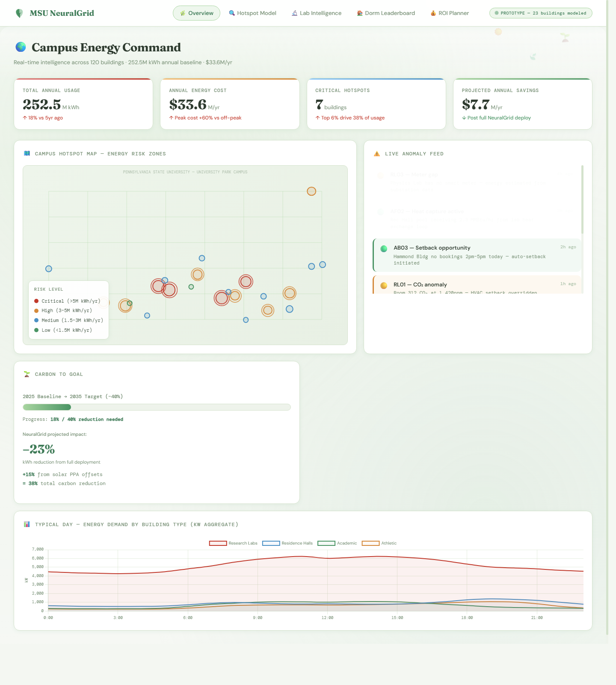This screenshot has height=685, width=616.
Task: Toggle Academic series in chart legend
Action: (x=337, y=543)
